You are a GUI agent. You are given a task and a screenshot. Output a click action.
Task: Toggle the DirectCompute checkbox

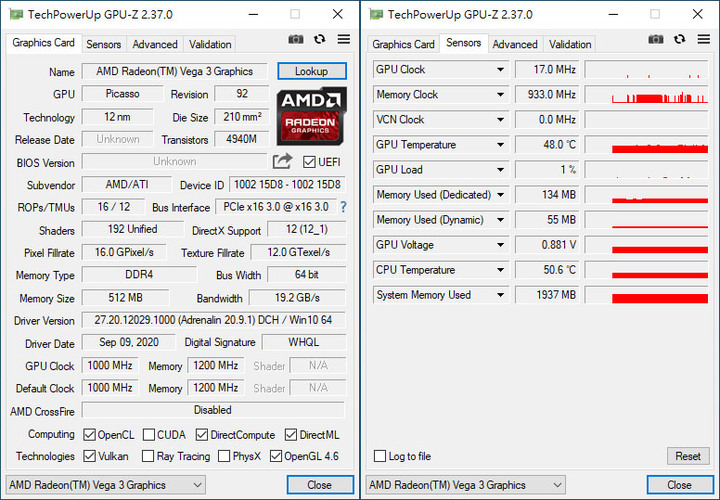pos(202,434)
